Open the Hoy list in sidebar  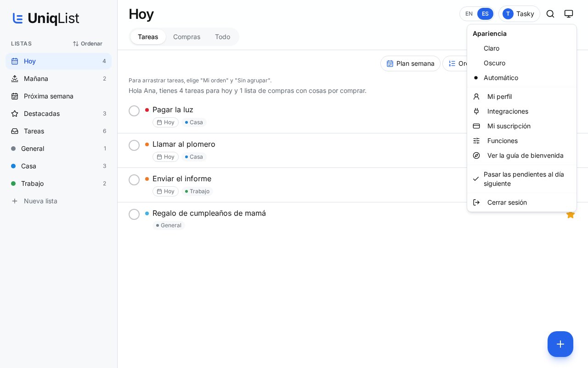[58, 61]
